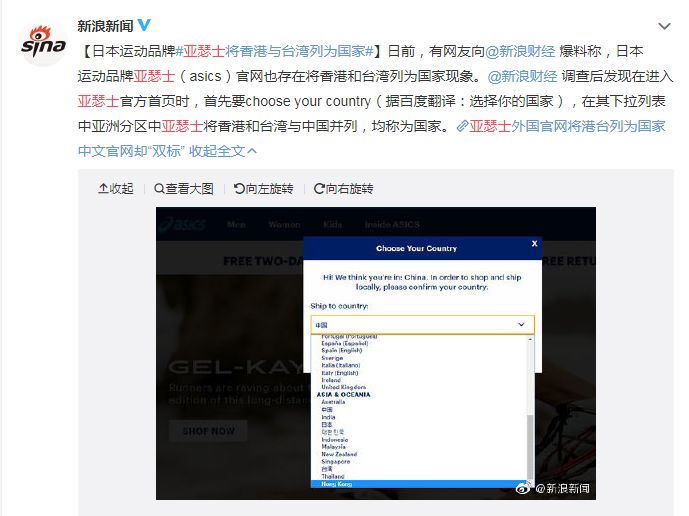689x516 pixels.
Task: Open the second @新浪财经 mention before 调查后
Action: [x=522, y=76]
